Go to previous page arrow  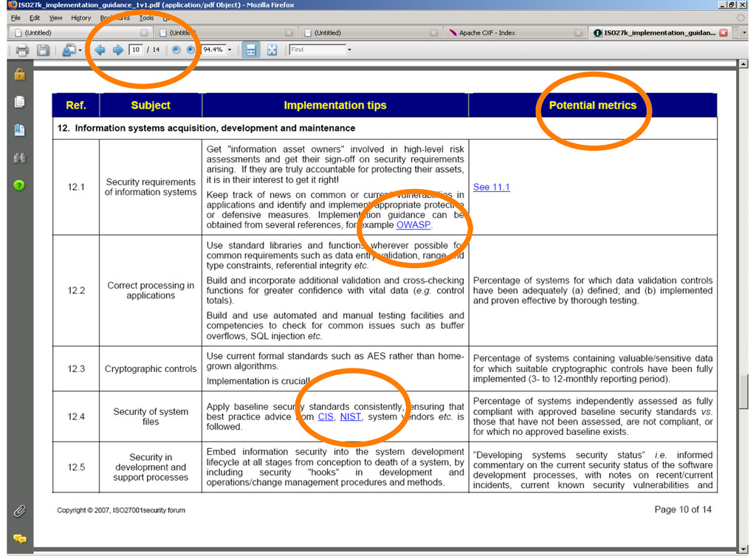(x=100, y=49)
